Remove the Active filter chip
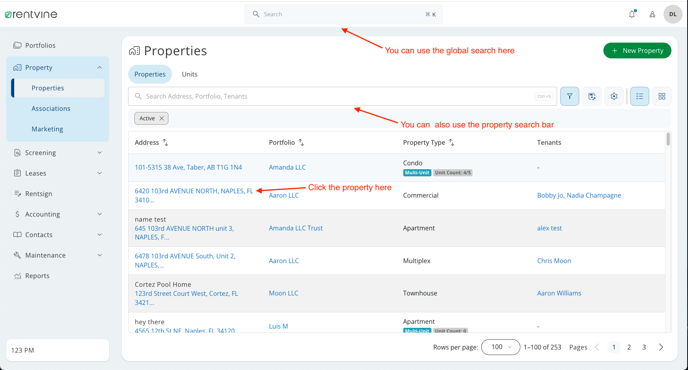The width and height of the screenshot is (688, 370). coord(161,119)
